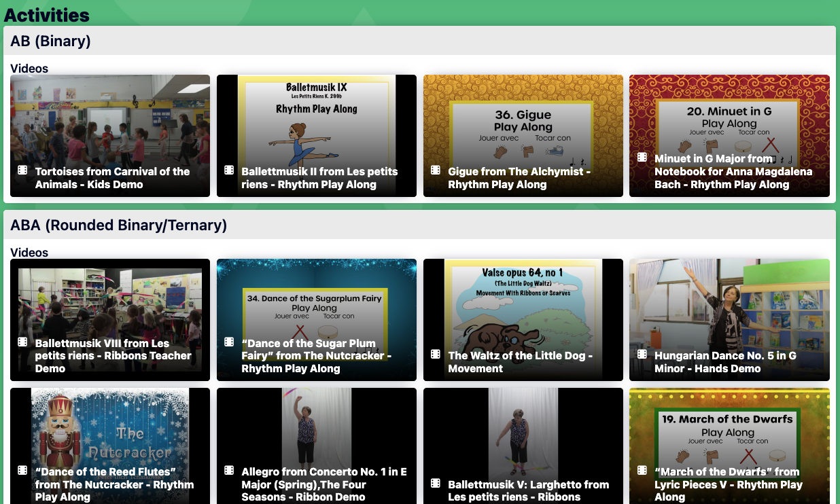Select the AB (Binary) section header
Image resolution: width=840 pixels, height=504 pixels.
point(50,41)
